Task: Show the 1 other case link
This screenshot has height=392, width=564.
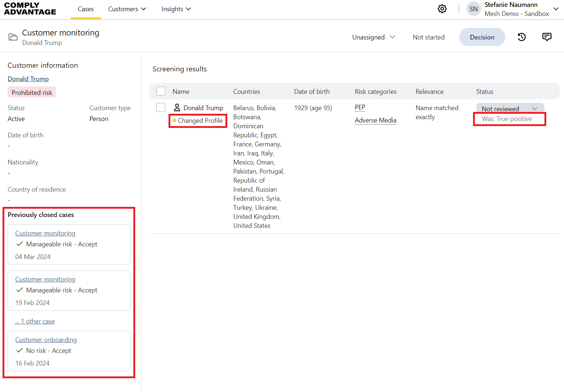Action: point(35,321)
